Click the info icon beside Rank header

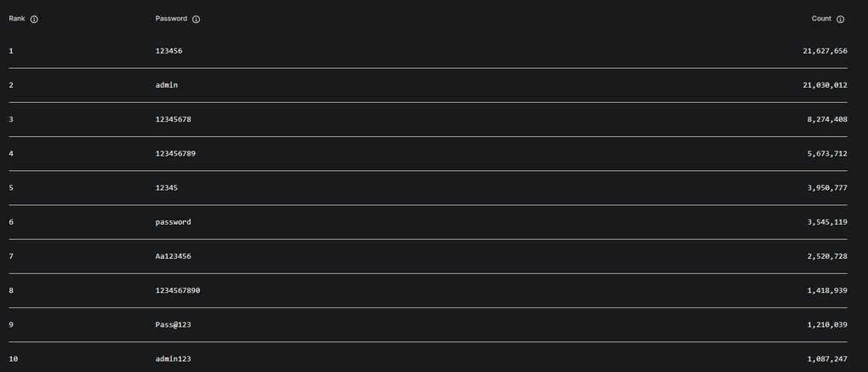[x=34, y=19]
